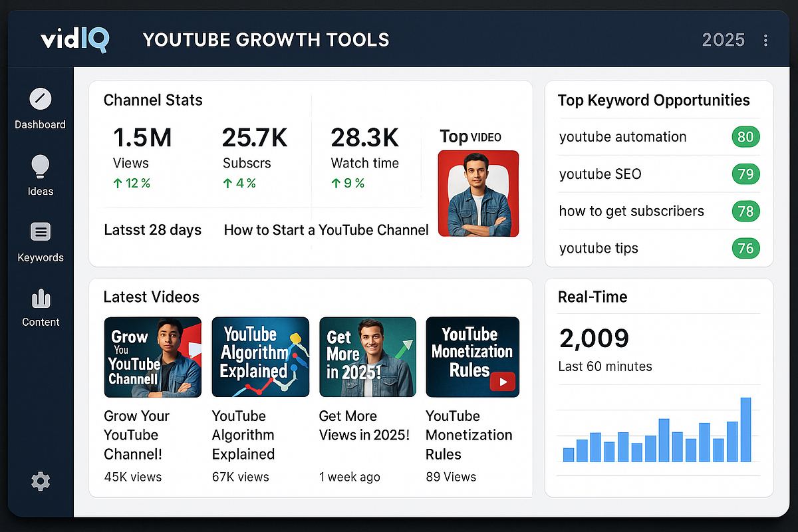Select the 'youtube SEO' keyword
This screenshot has width=798, height=532.
(x=600, y=174)
